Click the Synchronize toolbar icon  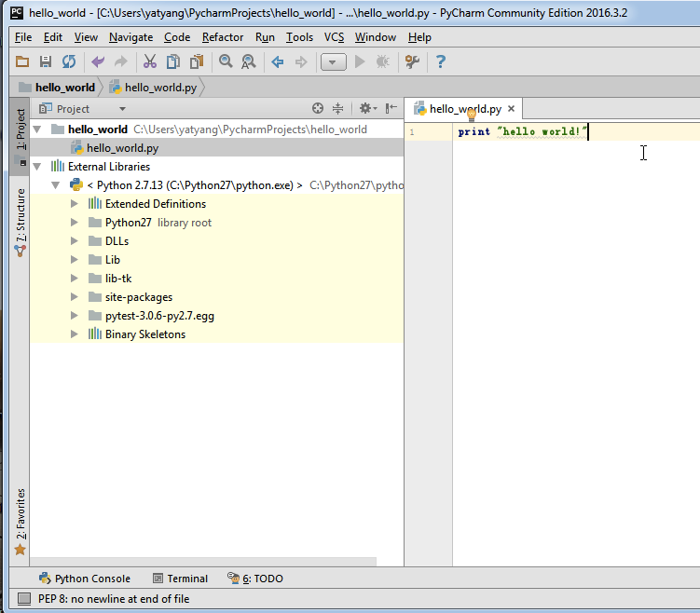click(69, 61)
